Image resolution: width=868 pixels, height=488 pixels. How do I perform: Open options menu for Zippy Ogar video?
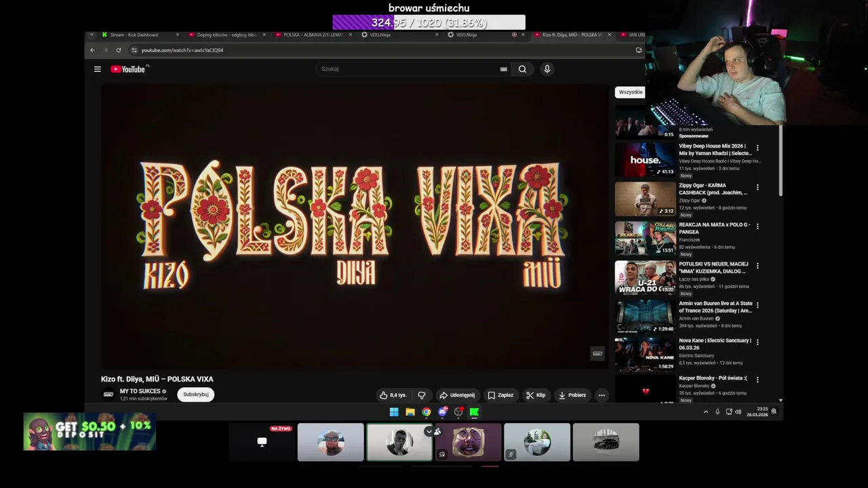(757, 187)
